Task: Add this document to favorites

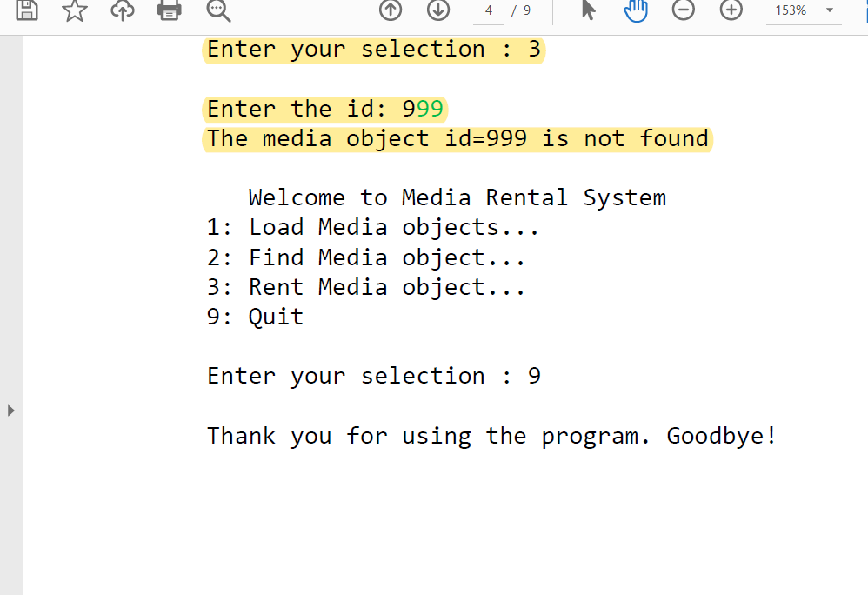Action: pos(74,11)
